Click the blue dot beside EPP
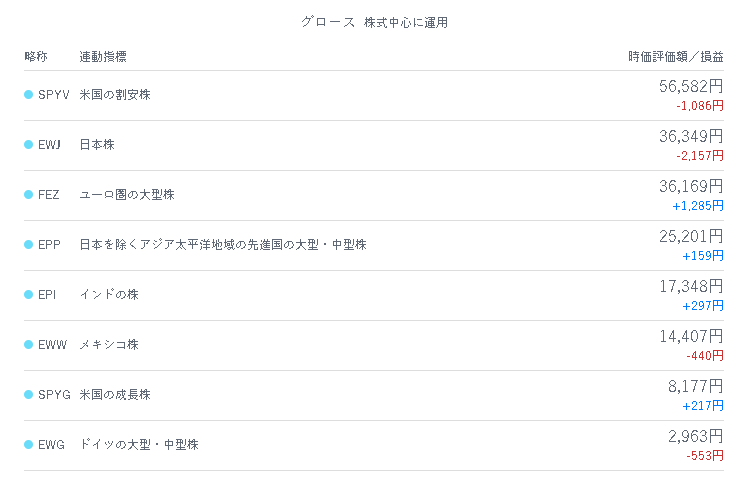 click(x=28, y=245)
